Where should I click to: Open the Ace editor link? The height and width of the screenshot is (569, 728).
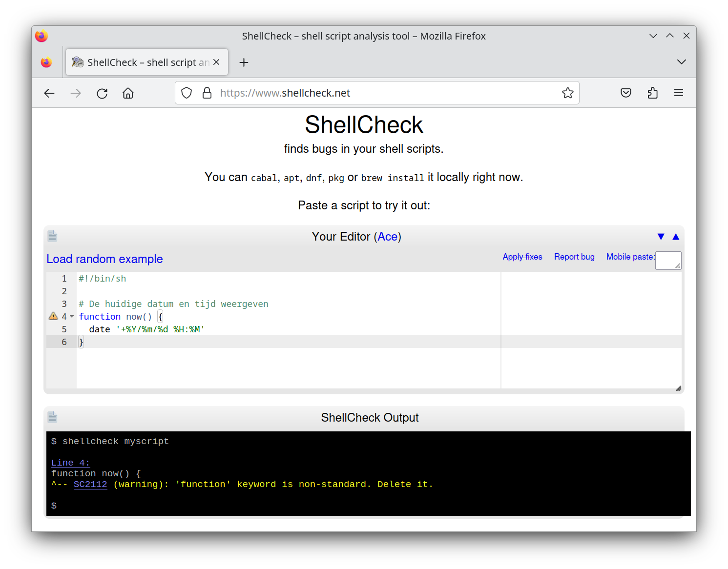[x=388, y=237]
